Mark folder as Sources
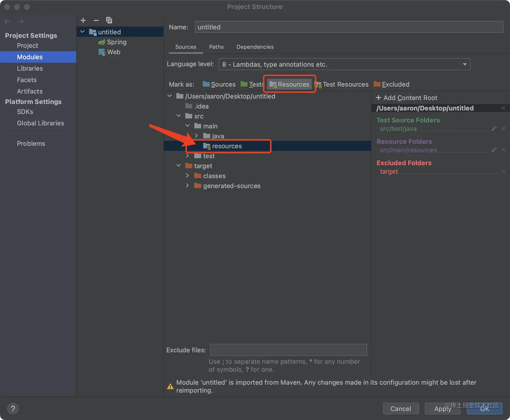Screen dimensions: 510x420 pyautogui.click(x=219, y=84)
